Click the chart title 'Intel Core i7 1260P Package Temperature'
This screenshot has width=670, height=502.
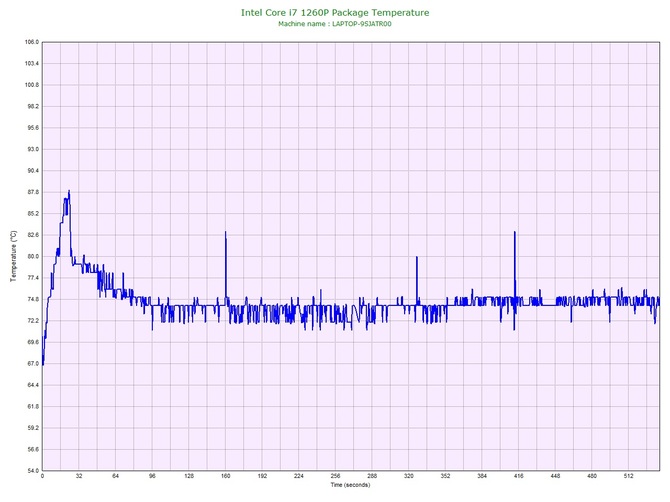[335, 12]
